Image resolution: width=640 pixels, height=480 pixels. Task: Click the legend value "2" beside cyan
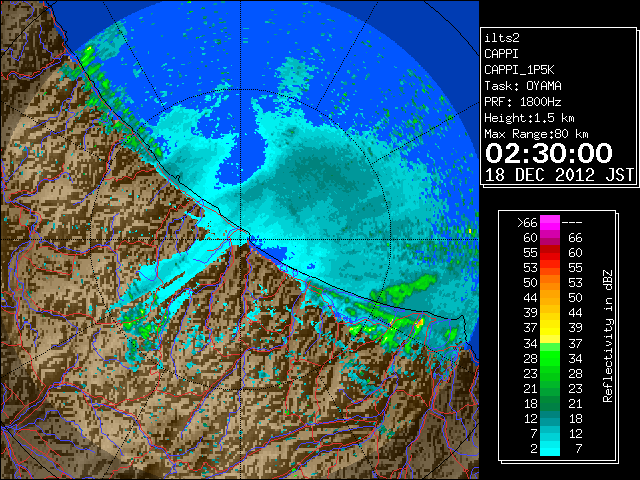tap(533, 449)
